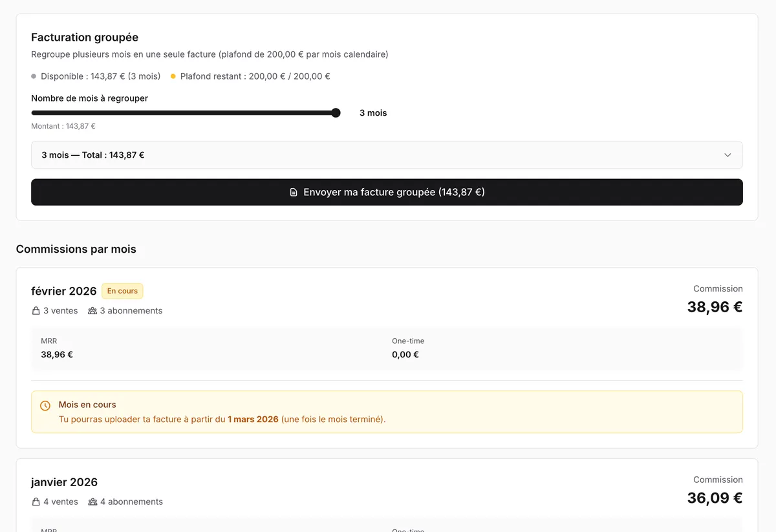This screenshot has height=532, width=776.
Task: Click the middle of the months slider track
Action: [184, 113]
